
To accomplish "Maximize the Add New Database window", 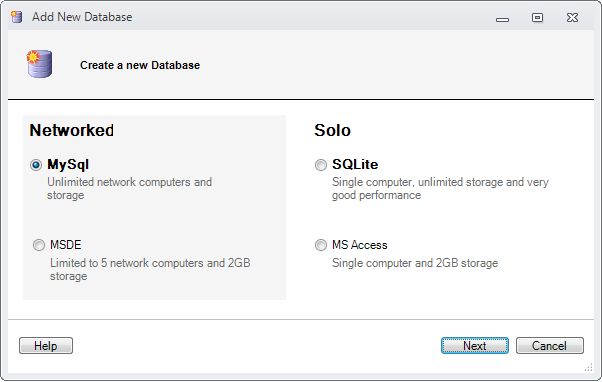I will (x=537, y=18).
